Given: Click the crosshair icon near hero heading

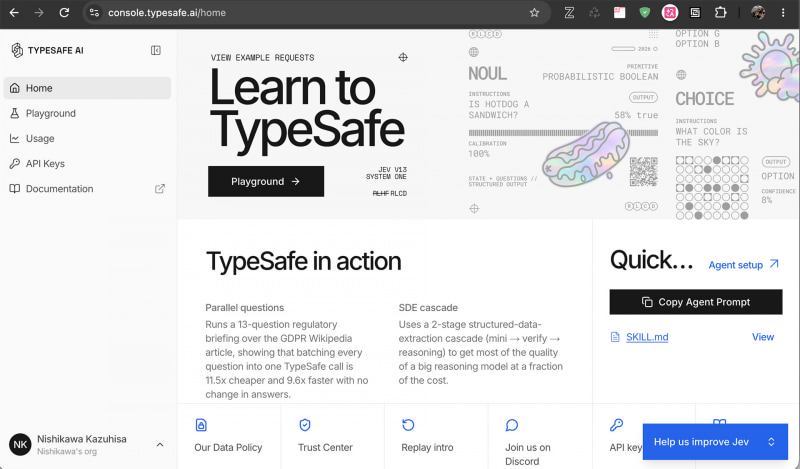Looking at the screenshot, I should (x=403, y=57).
